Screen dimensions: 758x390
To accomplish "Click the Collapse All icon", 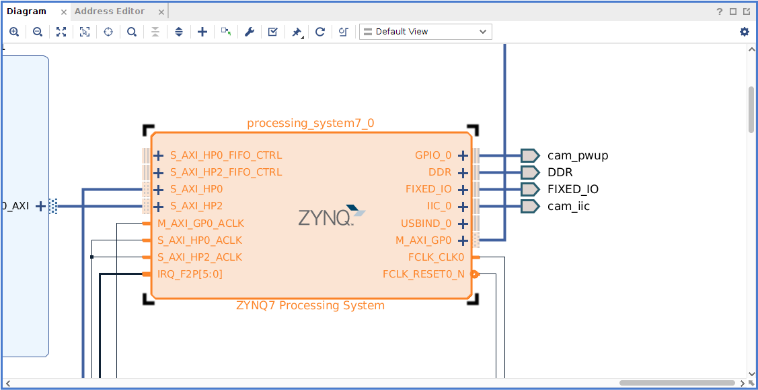I will point(155,32).
